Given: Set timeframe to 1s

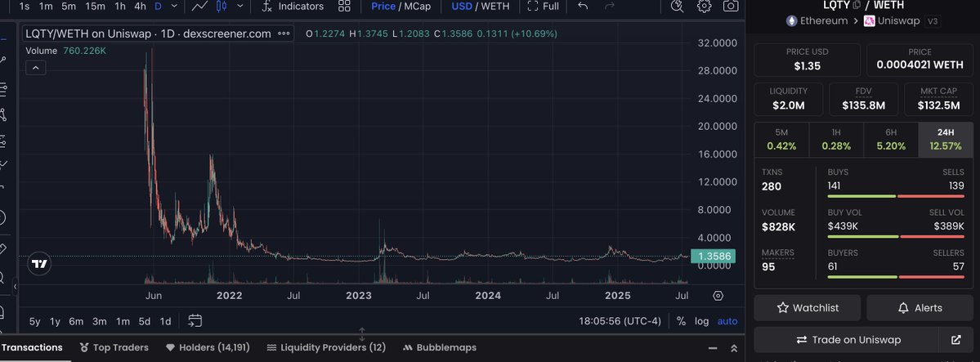Looking at the screenshot, I should [25, 7].
